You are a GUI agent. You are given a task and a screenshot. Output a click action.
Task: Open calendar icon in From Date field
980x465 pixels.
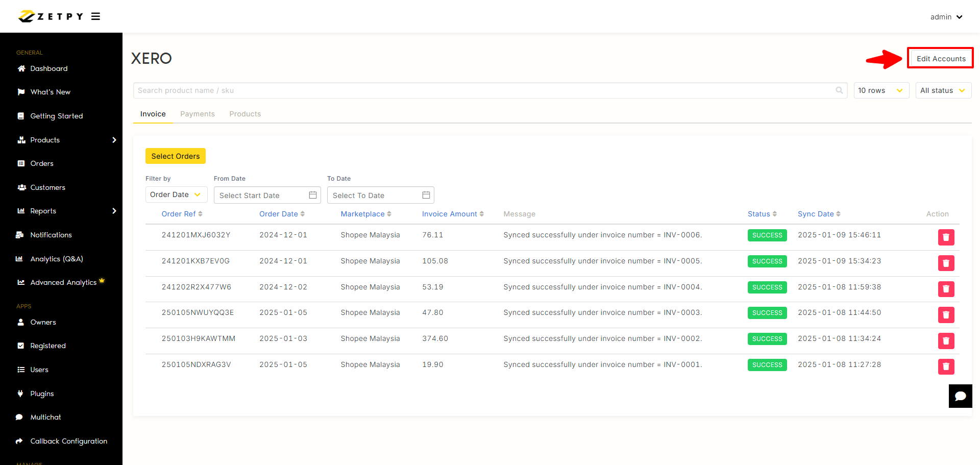[313, 195]
